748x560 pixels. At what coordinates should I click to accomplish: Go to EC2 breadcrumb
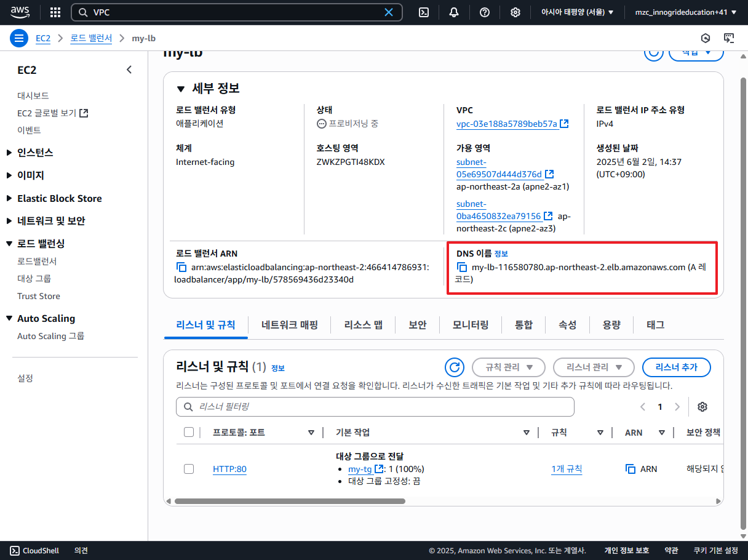(43, 38)
